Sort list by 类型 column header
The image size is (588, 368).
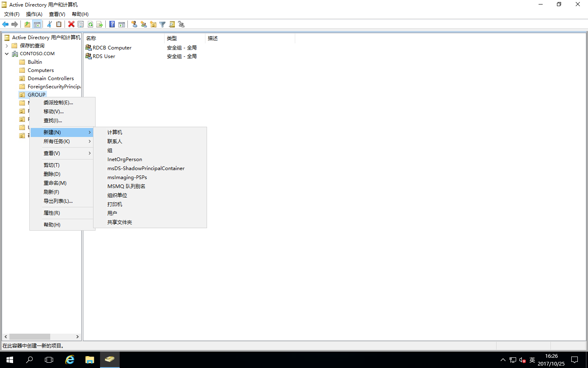click(x=185, y=38)
